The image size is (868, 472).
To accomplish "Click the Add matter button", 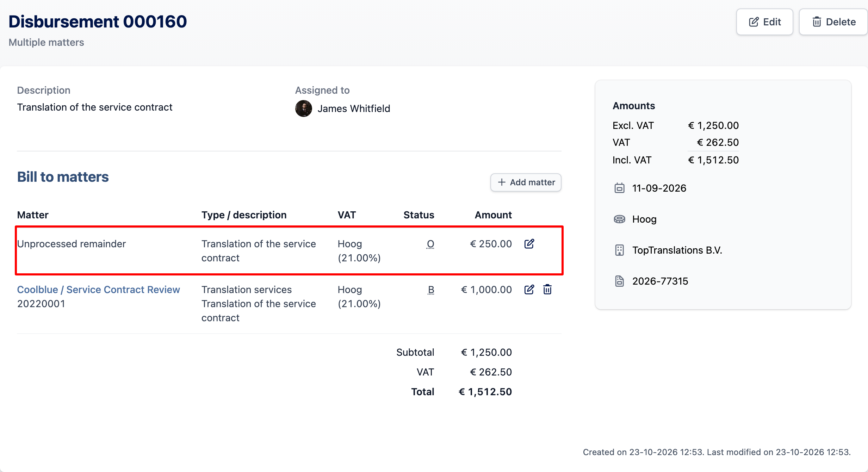I will coord(526,182).
